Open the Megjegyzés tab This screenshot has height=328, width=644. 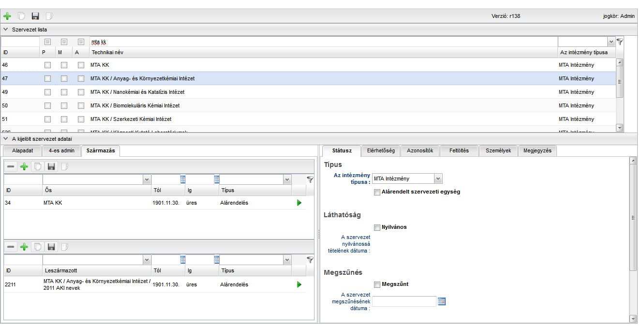point(537,151)
